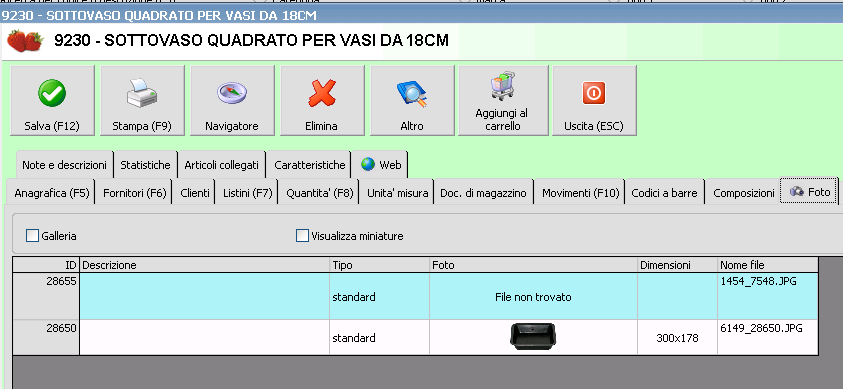Select the row with ID 28655
The width and height of the screenshot is (843, 389).
click(415, 297)
